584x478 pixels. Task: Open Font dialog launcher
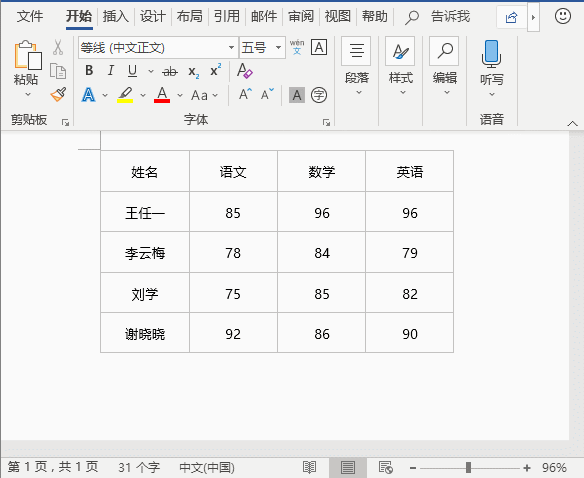coord(326,122)
